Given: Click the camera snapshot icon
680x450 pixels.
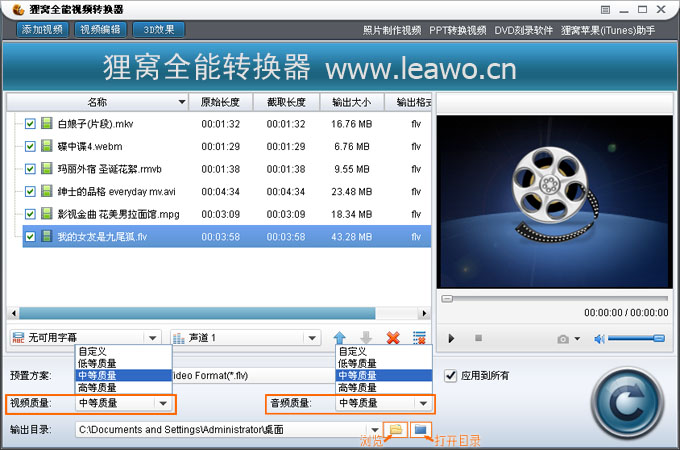Looking at the screenshot, I should (563, 339).
